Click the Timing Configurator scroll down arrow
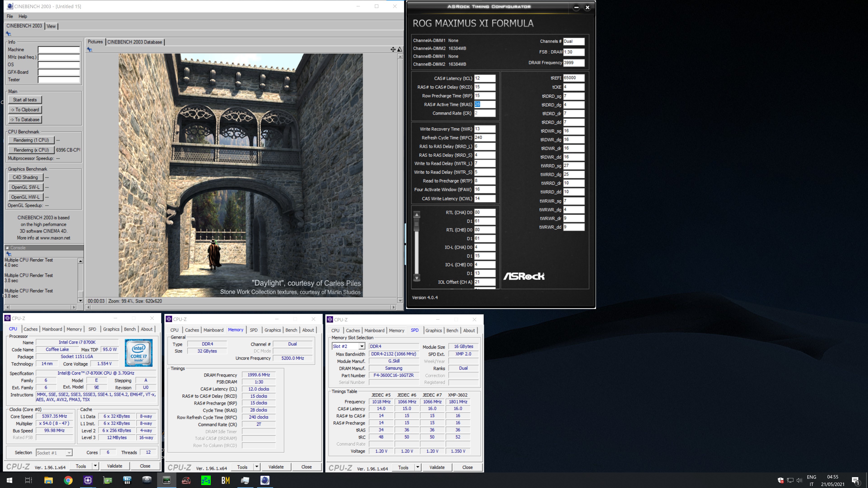The image size is (868, 488). 417,278
